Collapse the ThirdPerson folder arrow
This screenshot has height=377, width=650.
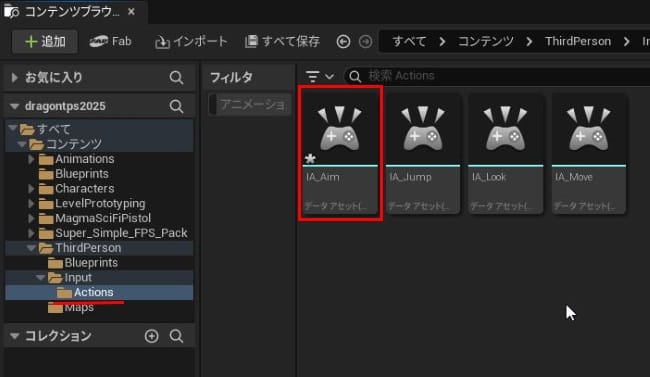coord(31,248)
